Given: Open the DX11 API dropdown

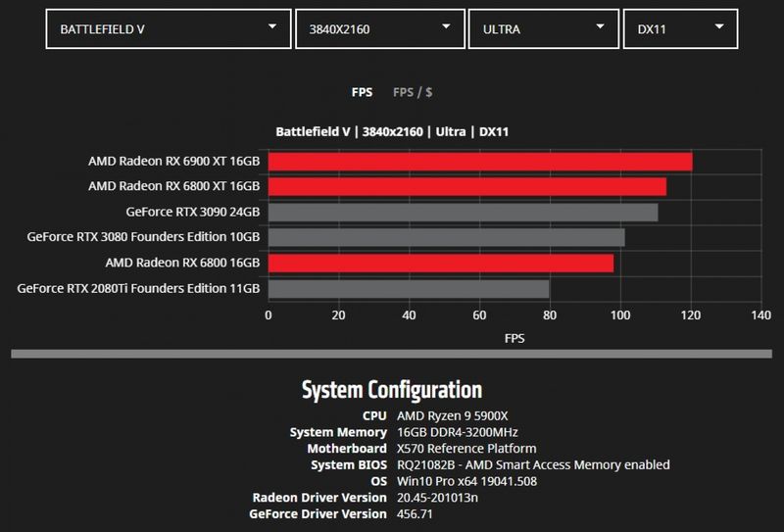Looking at the screenshot, I should [x=680, y=29].
